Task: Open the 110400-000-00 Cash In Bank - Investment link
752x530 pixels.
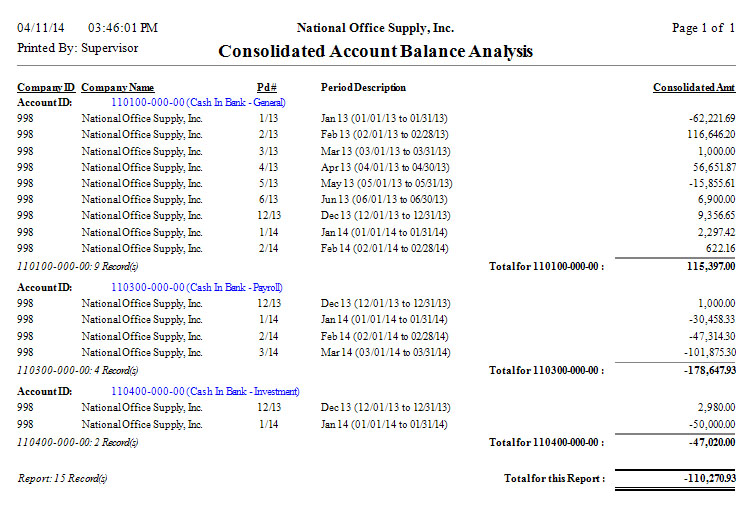Action: click(205, 391)
